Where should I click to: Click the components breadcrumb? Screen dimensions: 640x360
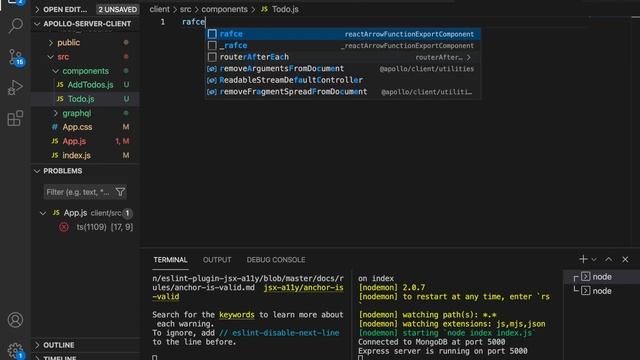coord(224,9)
